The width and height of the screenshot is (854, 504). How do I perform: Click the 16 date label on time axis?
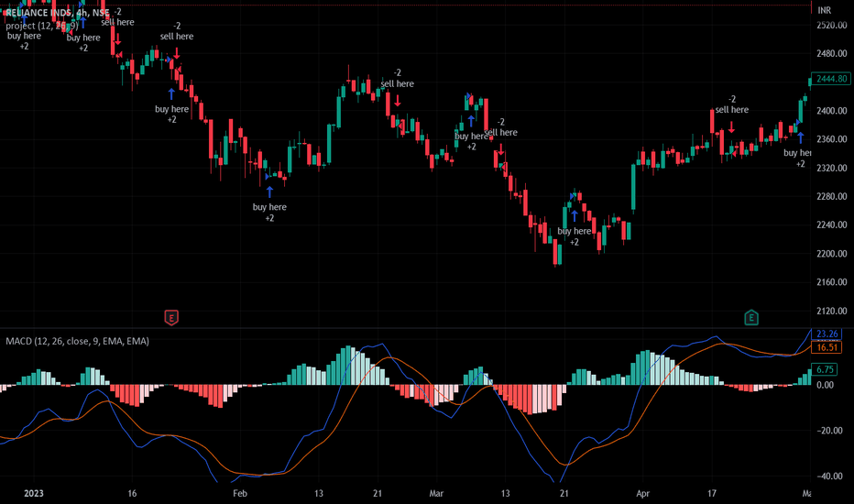point(132,493)
